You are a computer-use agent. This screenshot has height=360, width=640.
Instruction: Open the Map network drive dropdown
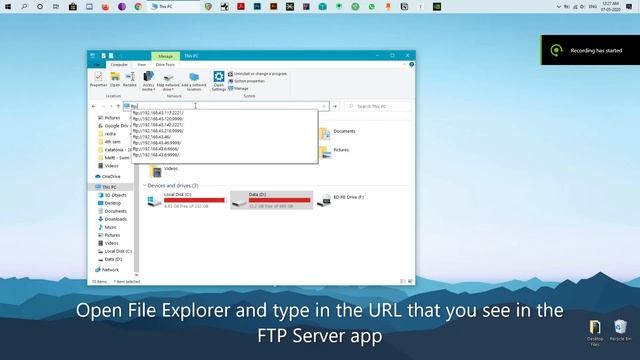point(168,81)
